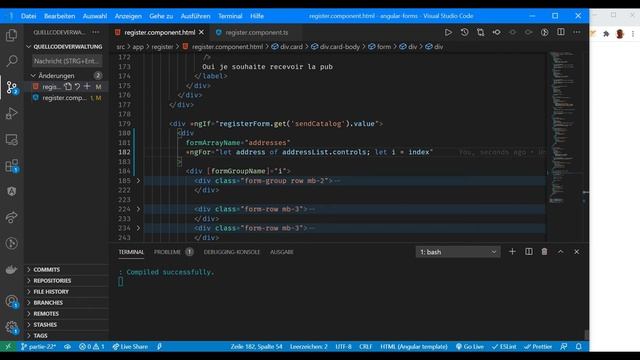Click the Run play icon in editor toolbar
The width and height of the screenshot is (640, 360).
(x=448, y=32)
